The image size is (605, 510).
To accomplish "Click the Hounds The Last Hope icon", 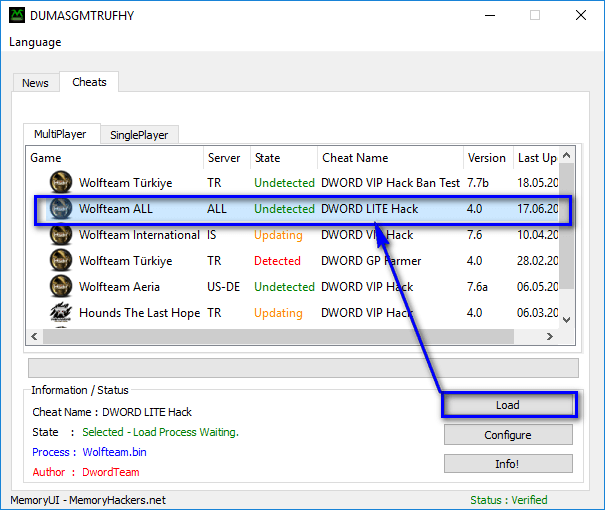I will [x=61, y=312].
